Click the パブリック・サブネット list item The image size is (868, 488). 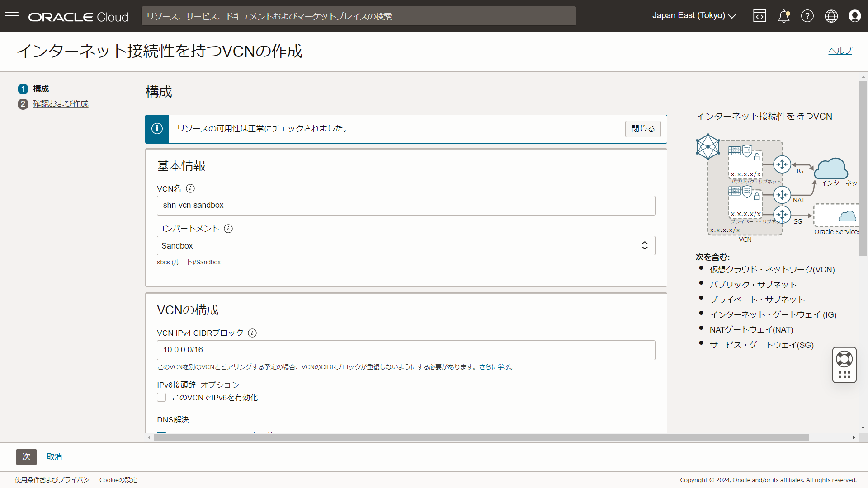coord(753,285)
